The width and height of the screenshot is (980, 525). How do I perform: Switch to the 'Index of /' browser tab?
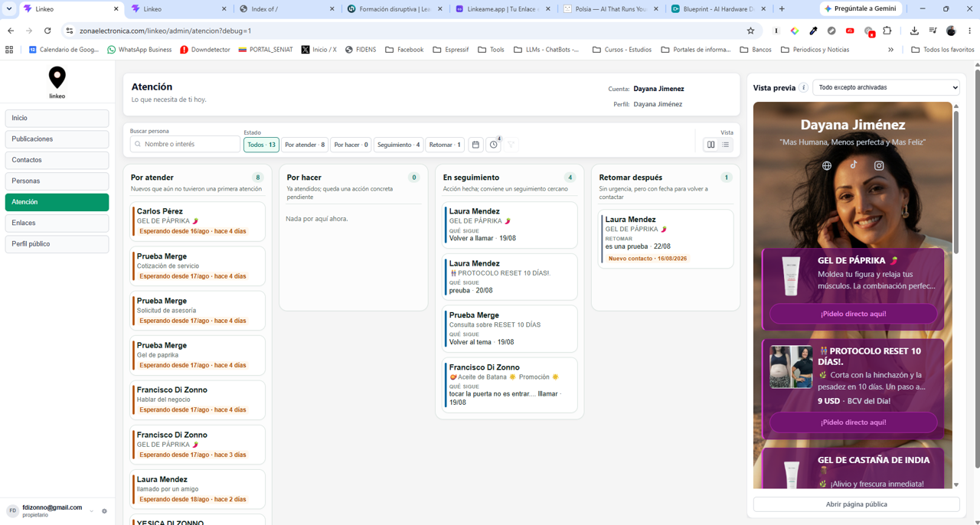point(287,9)
